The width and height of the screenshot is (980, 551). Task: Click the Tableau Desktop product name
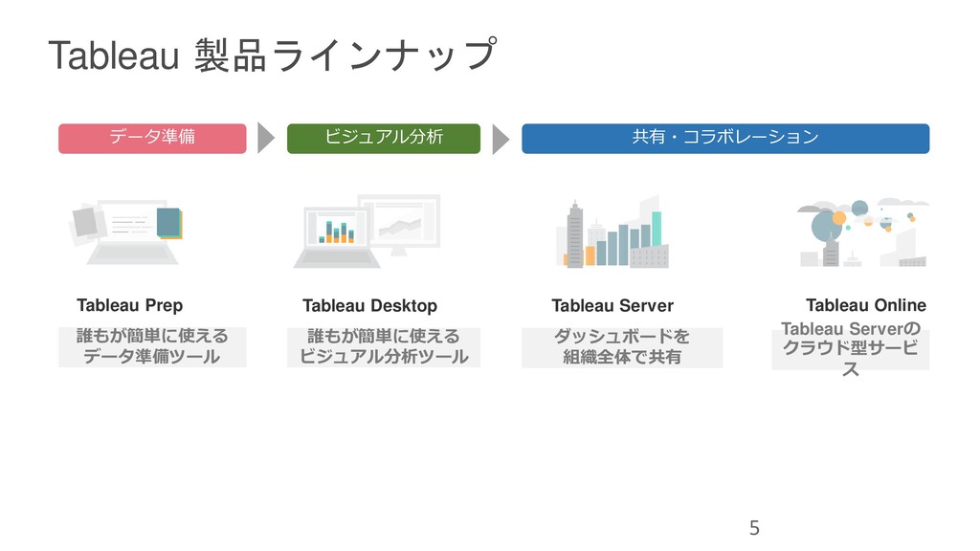pos(370,305)
